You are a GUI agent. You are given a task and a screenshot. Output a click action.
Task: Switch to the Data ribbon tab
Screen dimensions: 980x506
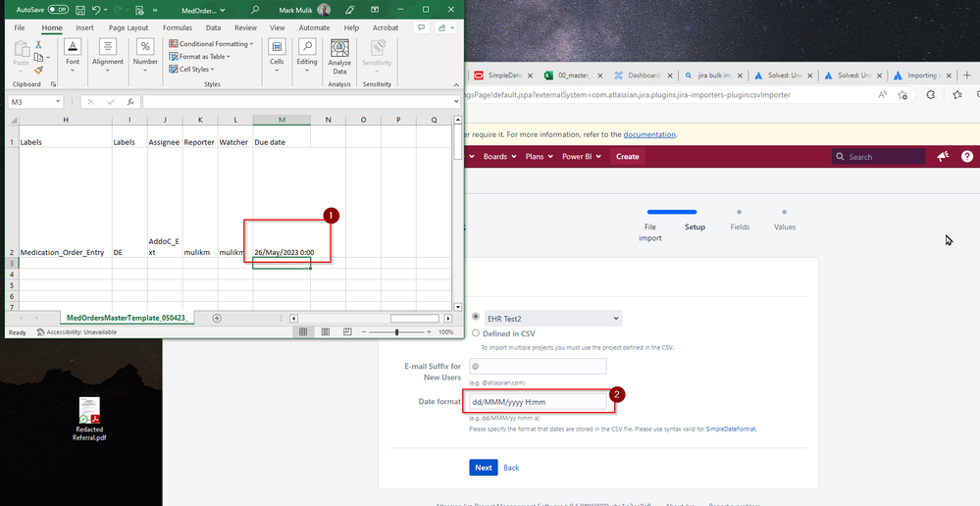213,28
